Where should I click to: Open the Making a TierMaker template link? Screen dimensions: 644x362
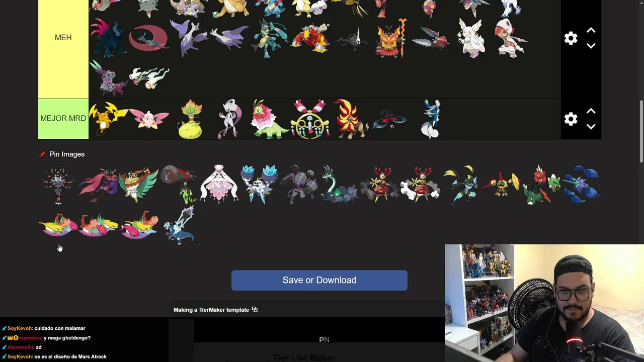tap(211, 310)
